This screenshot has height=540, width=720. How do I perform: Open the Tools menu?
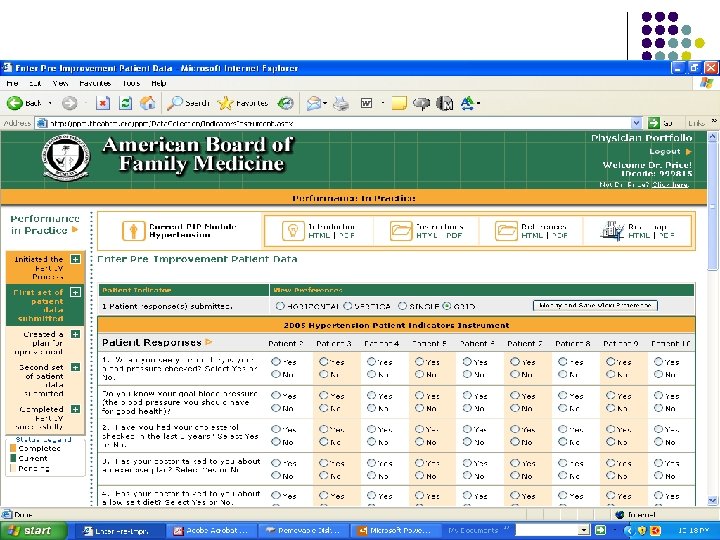pos(130,83)
